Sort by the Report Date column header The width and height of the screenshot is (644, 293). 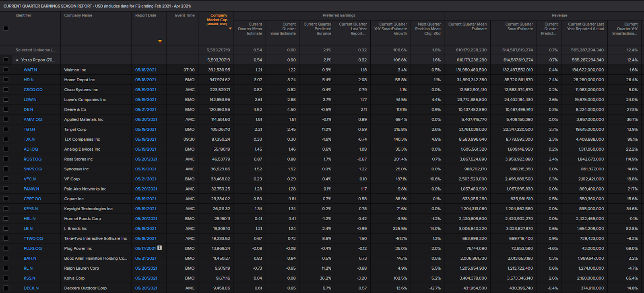tap(146, 15)
